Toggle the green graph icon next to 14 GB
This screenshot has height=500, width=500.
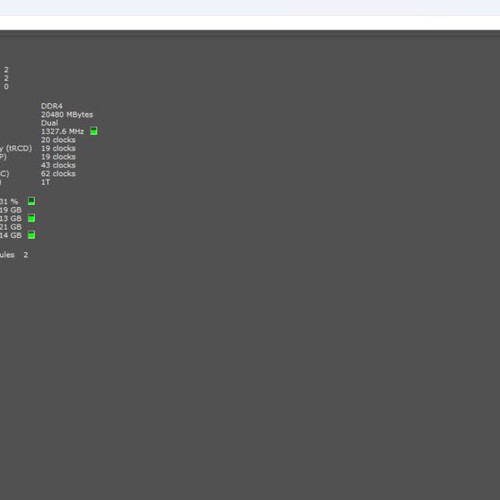coord(31,235)
